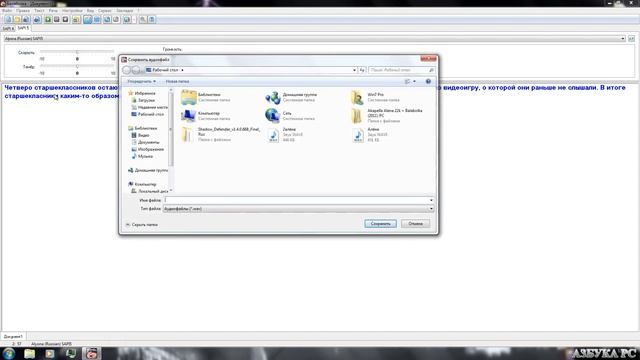The height and width of the screenshot is (360, 640).
Task: Click the green Read aloud icon in toolbar
Action: click(48, 19)
